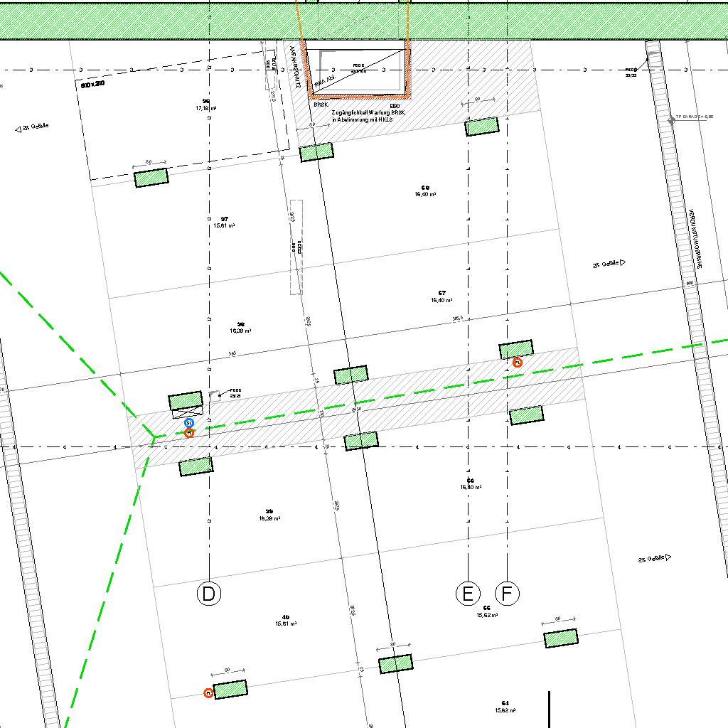The image size is (728, 728).
Task: Click the blue SL circle marker
Action: (x=189, y=423)
